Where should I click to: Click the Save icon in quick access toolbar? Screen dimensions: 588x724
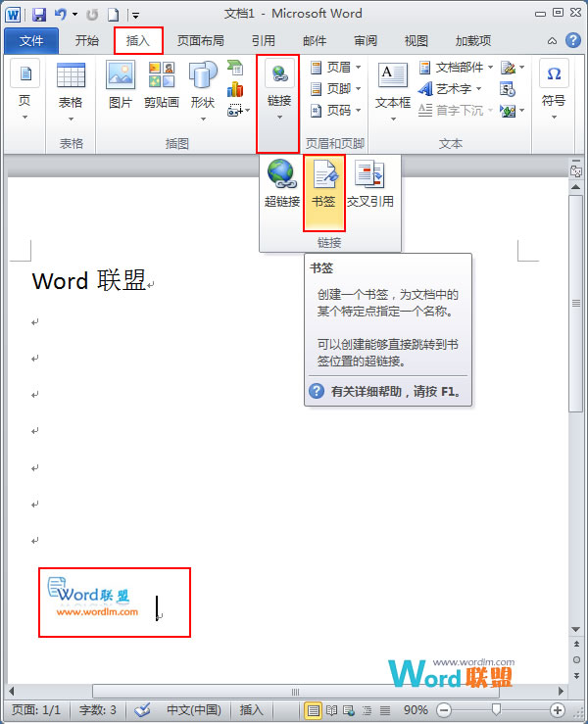click(40, 15)
